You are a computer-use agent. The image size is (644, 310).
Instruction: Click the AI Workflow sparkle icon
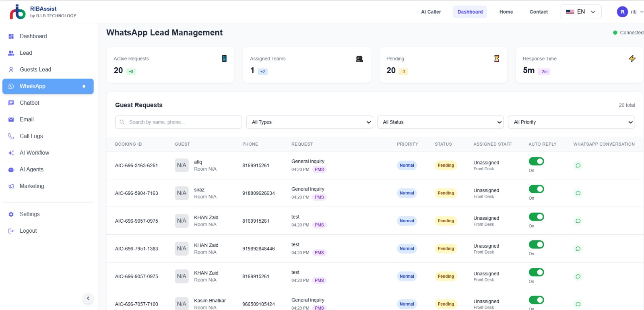(11, 153)
